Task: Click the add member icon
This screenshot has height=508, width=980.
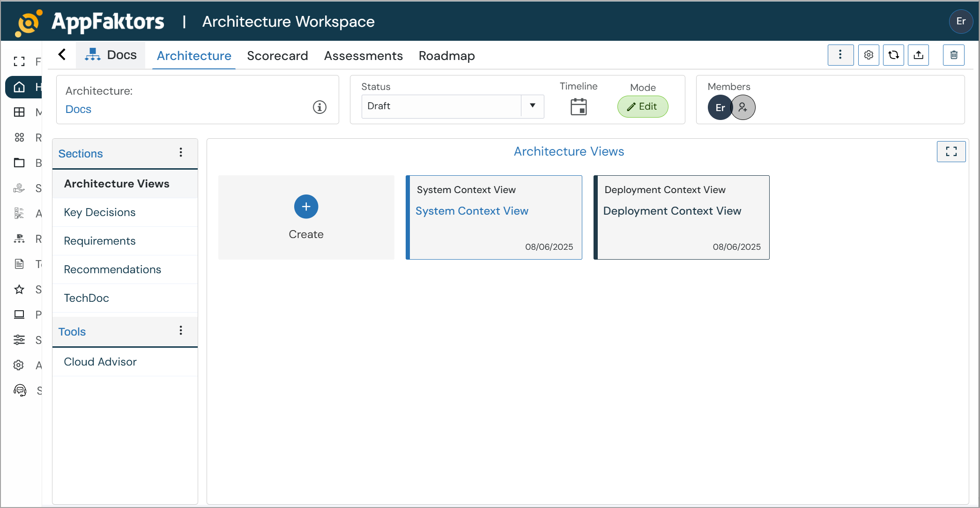Action: (743, 107)
